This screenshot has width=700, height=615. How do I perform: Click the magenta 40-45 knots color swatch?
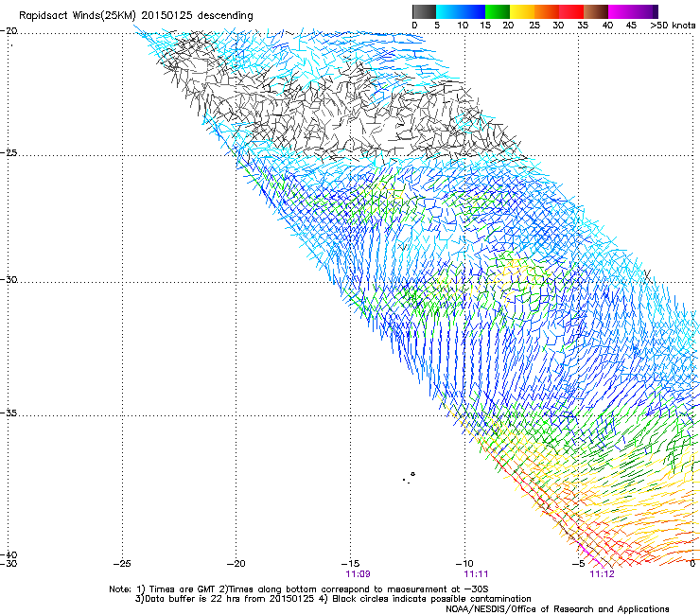point(621,11)
